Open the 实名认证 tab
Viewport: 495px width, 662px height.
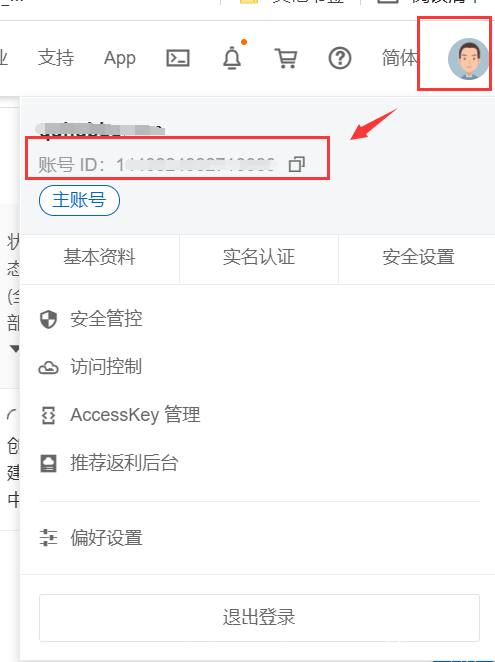pos(259,258)
